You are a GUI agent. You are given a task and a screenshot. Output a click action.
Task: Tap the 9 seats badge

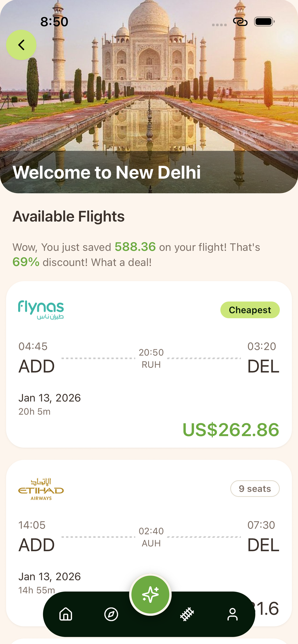[x=255, y=489]
